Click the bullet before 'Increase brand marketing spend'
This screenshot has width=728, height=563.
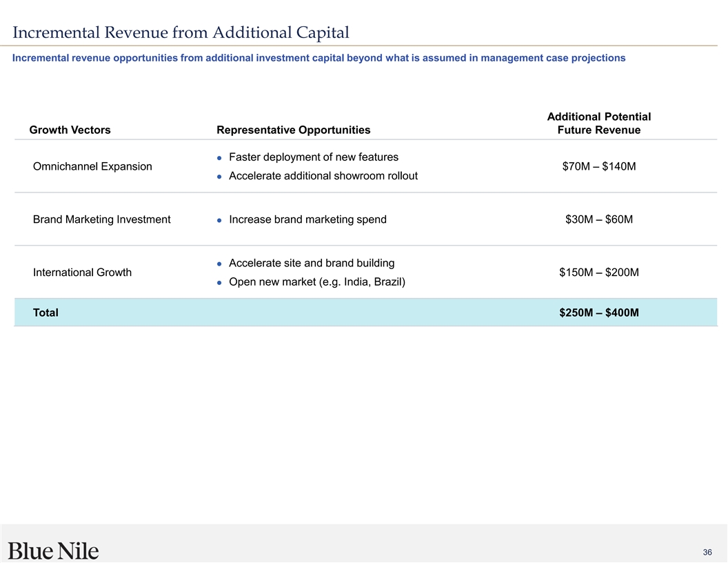[x=219, y=220]
